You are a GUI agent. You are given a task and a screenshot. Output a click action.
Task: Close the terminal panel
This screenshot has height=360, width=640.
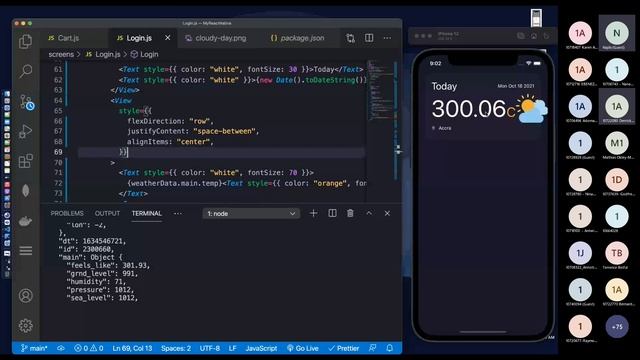tap(387, 213)
